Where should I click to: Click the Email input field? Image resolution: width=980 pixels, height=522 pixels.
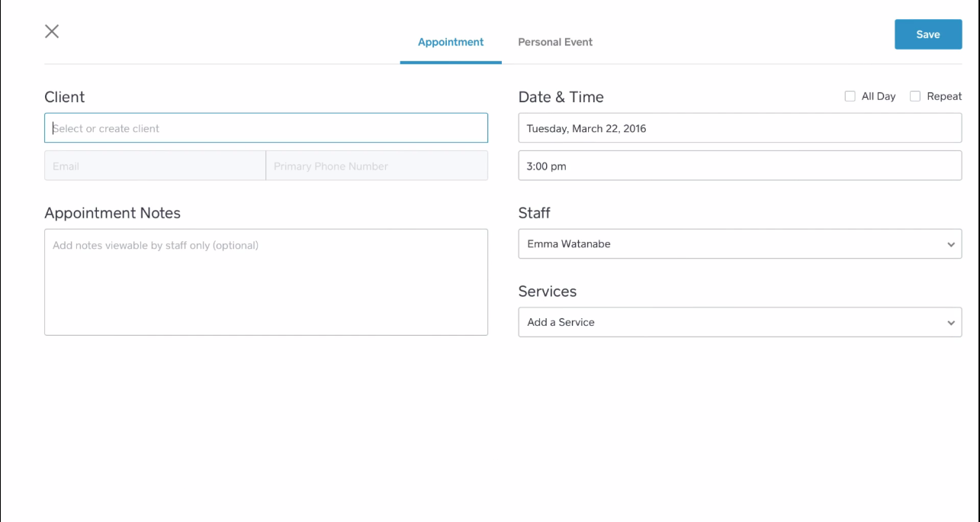coord(155,166)
